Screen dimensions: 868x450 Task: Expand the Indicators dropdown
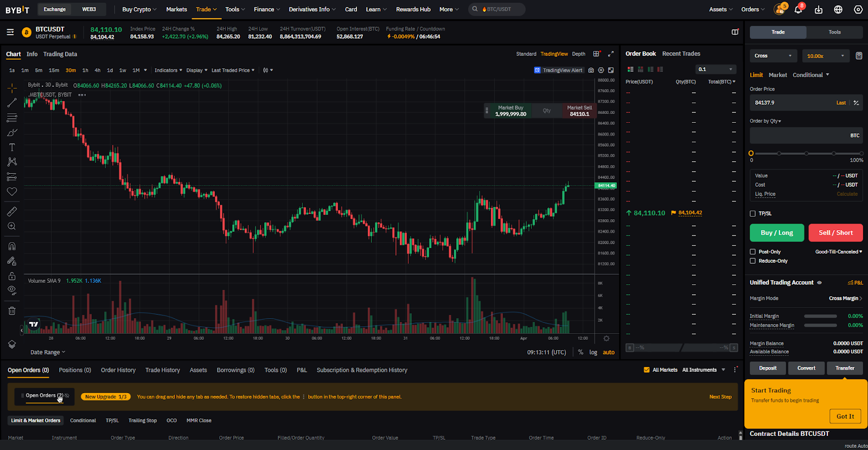(168, 70)
